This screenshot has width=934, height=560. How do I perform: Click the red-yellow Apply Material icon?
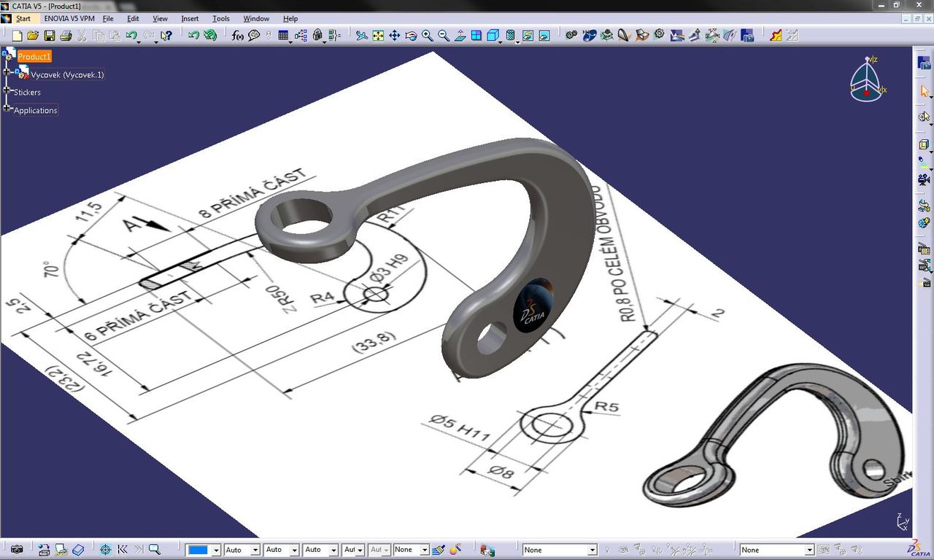point(776,35)
